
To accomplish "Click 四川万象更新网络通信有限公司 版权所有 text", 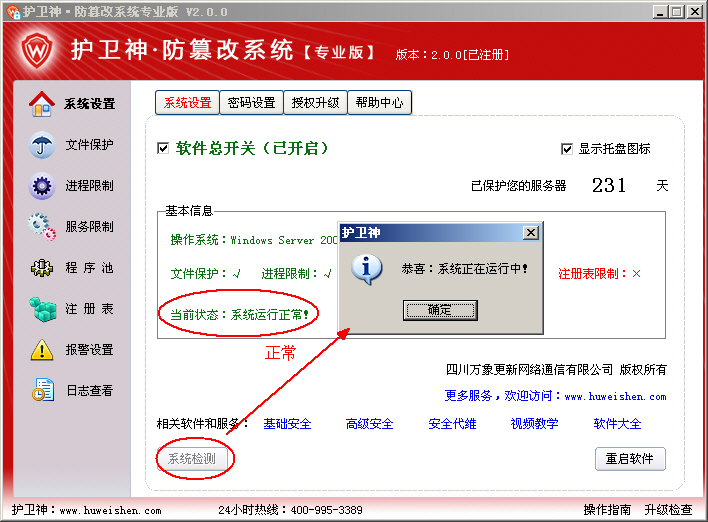I will pyautogui.click(x=556, y=370).
